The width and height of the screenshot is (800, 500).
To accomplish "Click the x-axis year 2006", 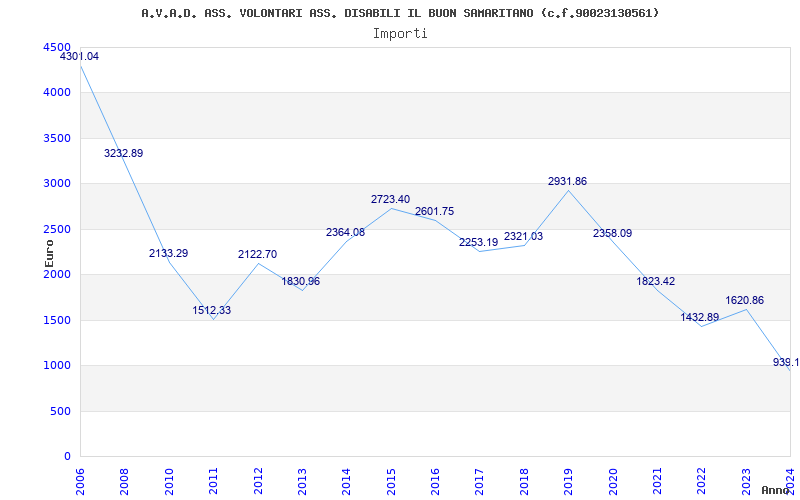I will [x=81, y=481].
